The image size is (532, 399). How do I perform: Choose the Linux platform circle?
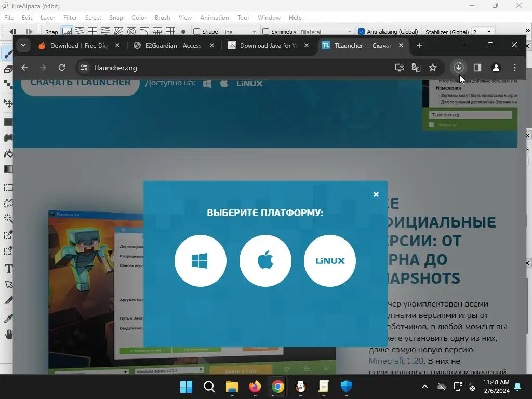point(330,261)
